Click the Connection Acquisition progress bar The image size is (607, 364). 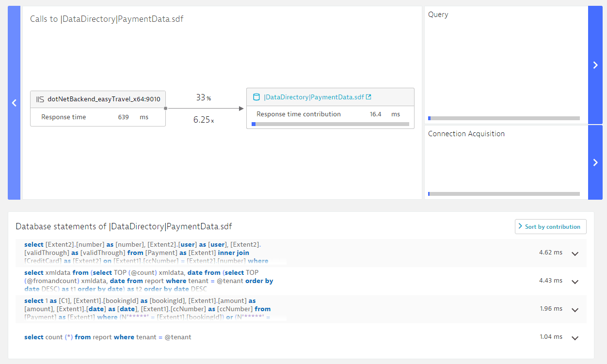[504, 194]
